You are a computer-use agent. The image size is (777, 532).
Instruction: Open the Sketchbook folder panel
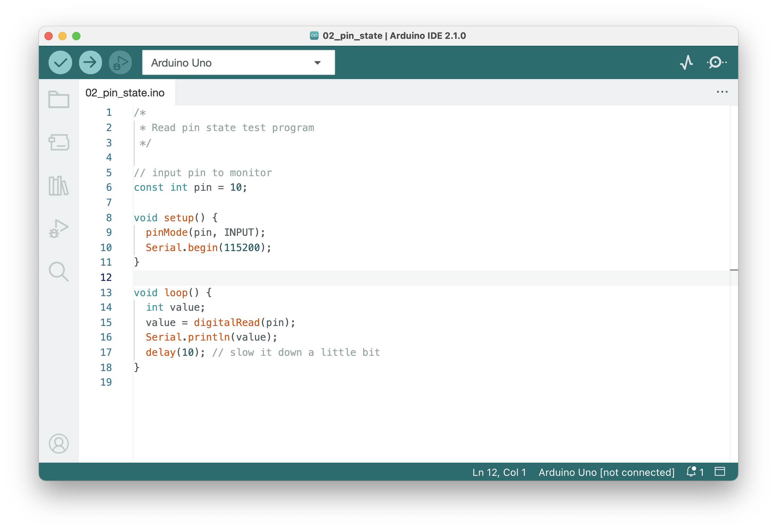click(x=59, y=100)
